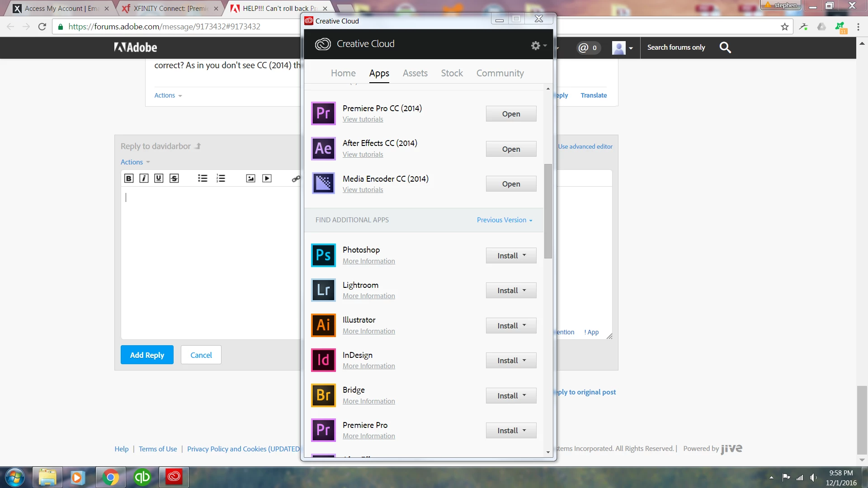Click the After Effects CC app icon
The width and height of the screenshot is (868, 488).
click(x=323, y=149)
